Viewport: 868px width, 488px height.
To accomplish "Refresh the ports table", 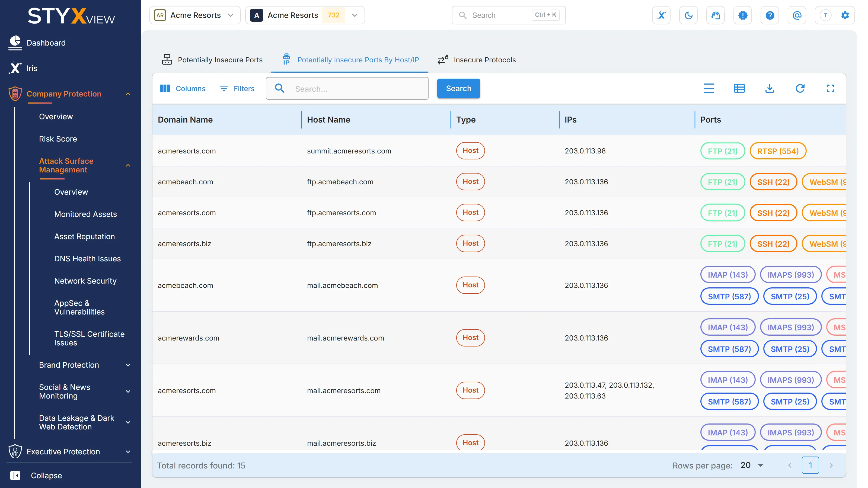I will (800, 88).
